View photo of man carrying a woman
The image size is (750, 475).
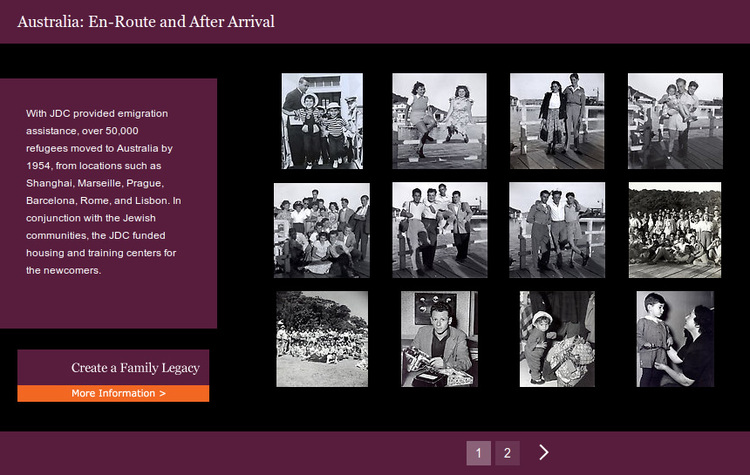[675, 121]
